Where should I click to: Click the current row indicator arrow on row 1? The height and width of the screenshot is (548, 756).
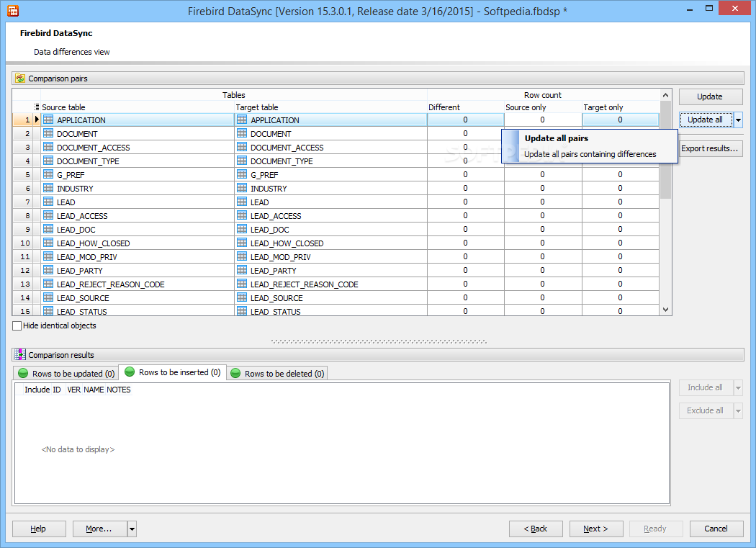pos(37,120)
